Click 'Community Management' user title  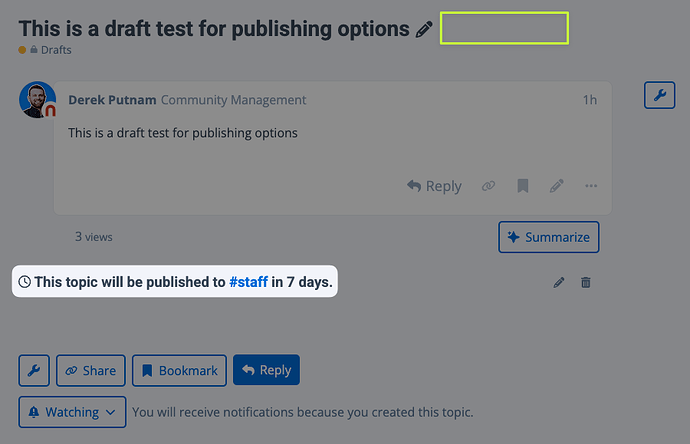[x=233, y=100]
